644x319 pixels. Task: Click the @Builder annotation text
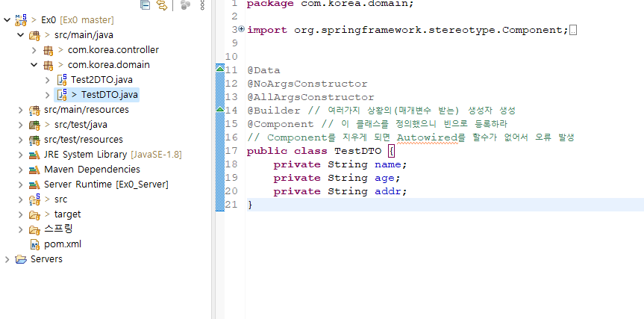click(x=274, y=111)
